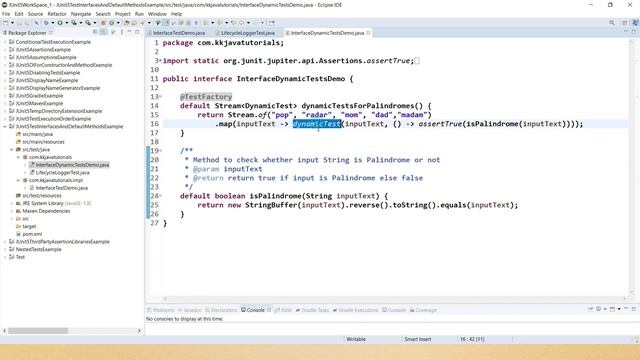Click the pin editor icon in toolbar

pyautogui.click(x=271, y=23)
